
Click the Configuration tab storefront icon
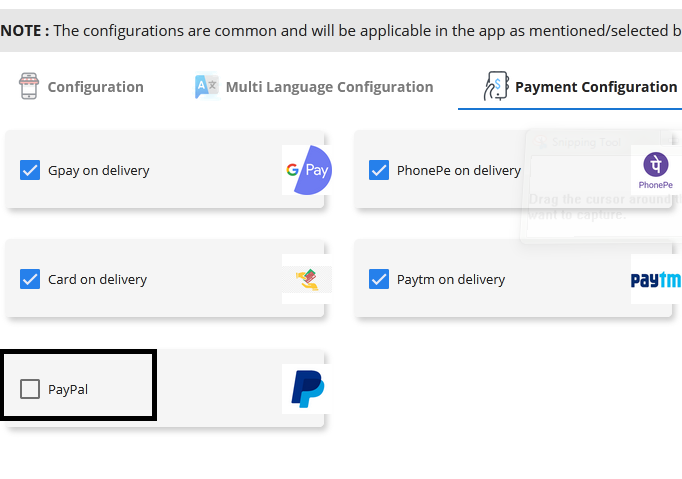tap(28, 87)
